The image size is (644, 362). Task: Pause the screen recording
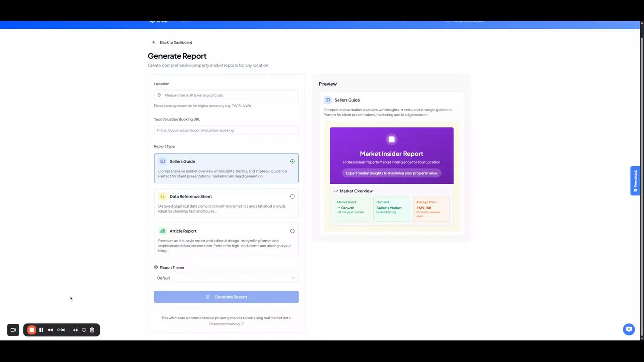[x=41, y=330]
